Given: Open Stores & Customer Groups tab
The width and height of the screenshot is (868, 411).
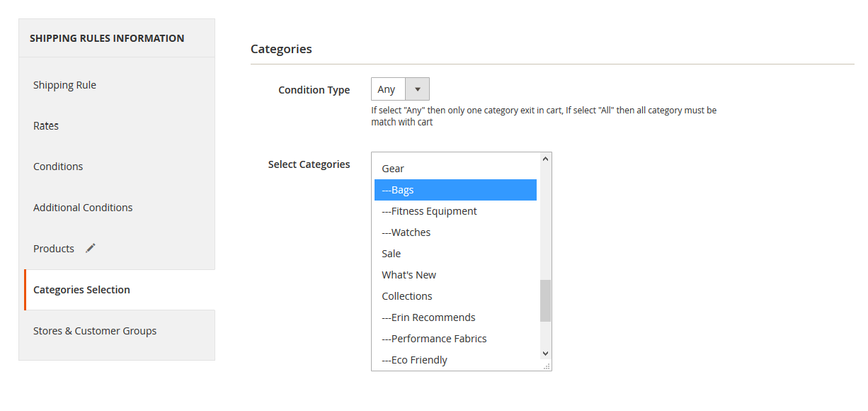Looking at the screenshot, I should click(x=95, y=331).
